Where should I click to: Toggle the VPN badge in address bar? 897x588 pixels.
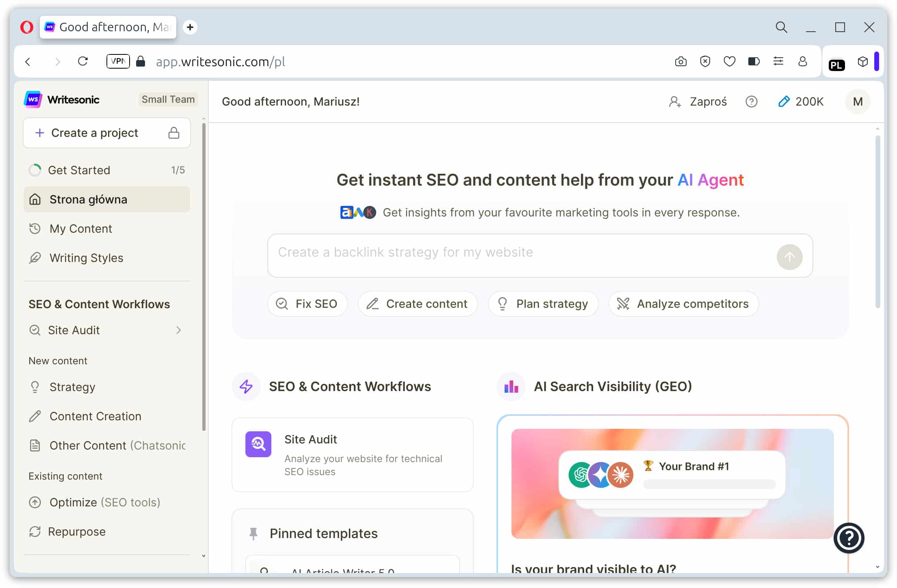pyautogui.click(x=118, y=61)
